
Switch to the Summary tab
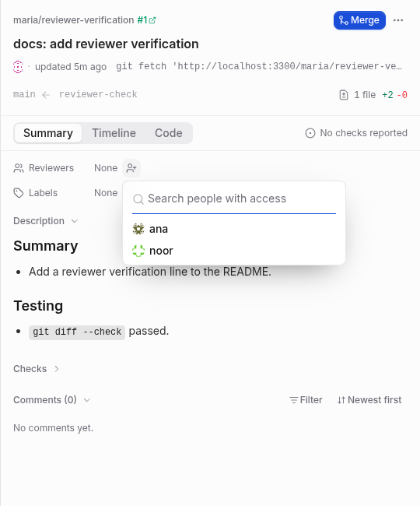point(48,133)
